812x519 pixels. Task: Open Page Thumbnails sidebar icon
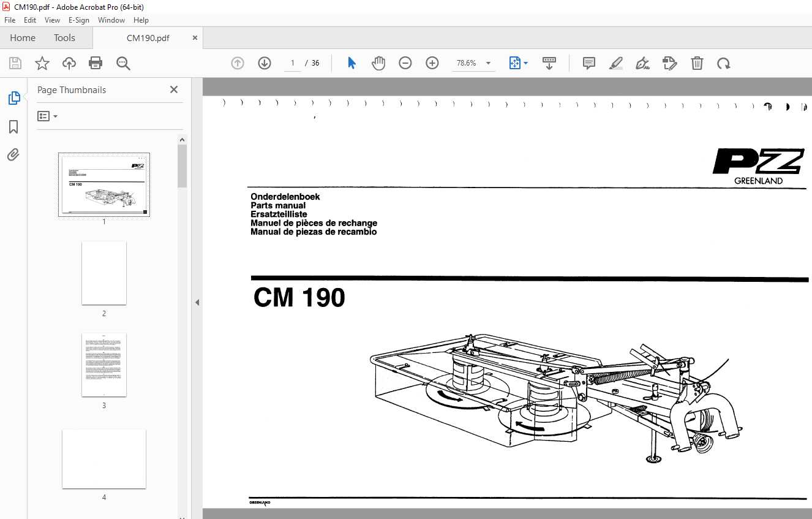pyautogui.click(x=13, y=97)
